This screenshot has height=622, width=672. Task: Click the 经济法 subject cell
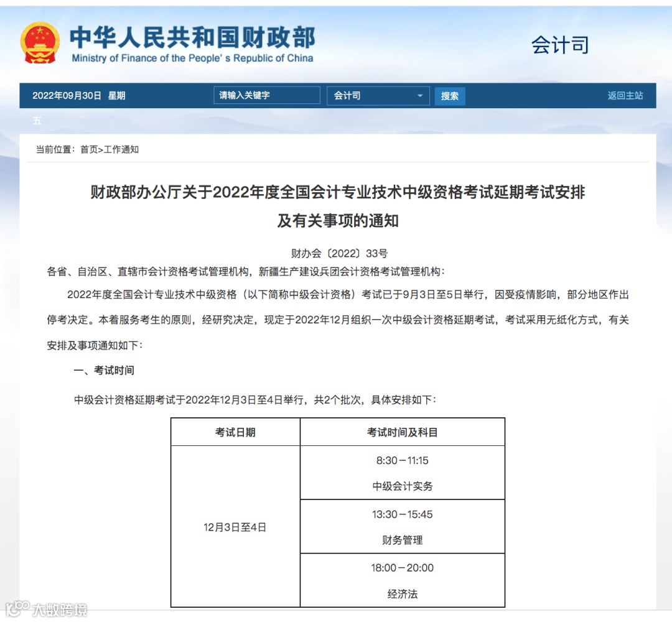(x=403, y=594)
